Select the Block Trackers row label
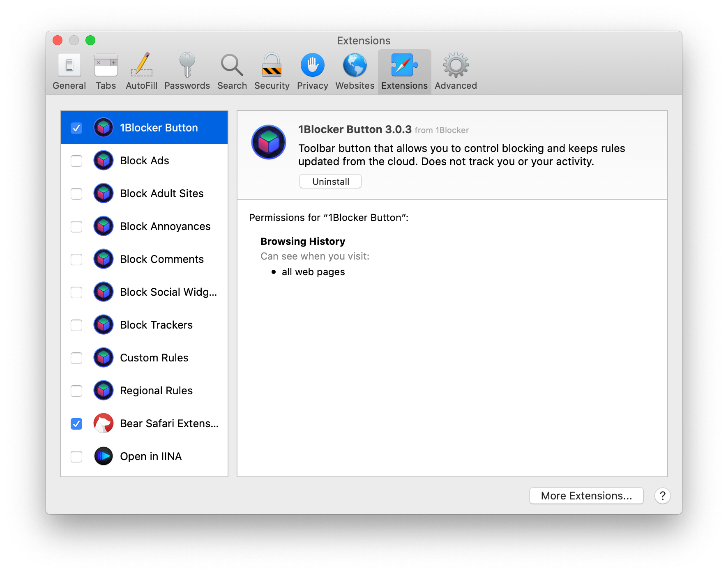 pyautogui.click(x=156, y=325)
